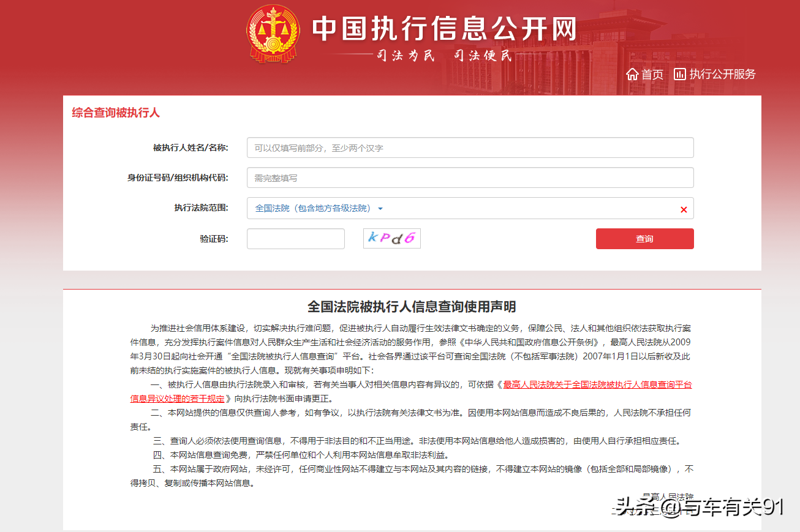Clear the court range with red X

pyautogui.click(x=684, y=209)
